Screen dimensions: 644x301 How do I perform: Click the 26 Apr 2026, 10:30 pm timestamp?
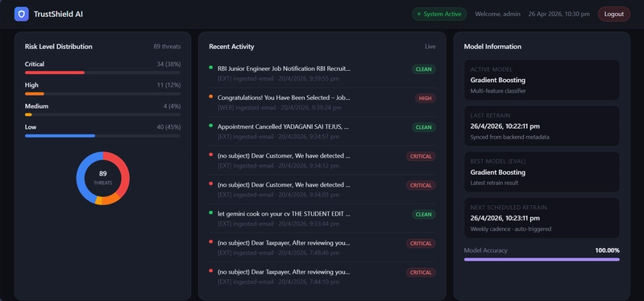pos(559,14)
